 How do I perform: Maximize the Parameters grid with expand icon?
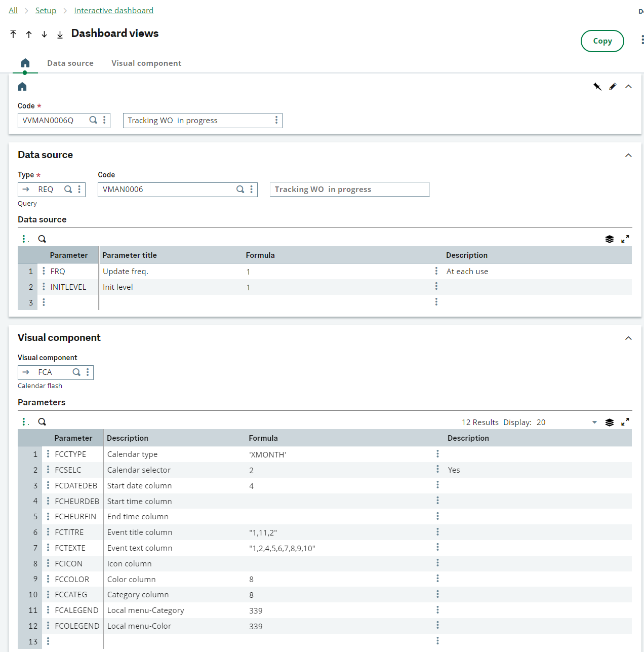pyautogui.click(x=625, y=422)
